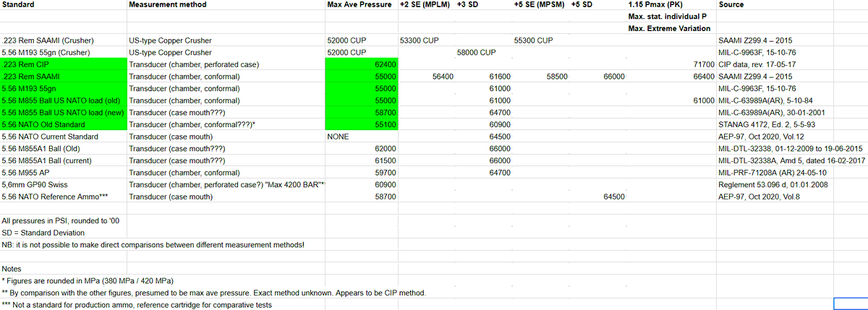Screen dimensions: 868x310
Task: Click the green '58700' pressure cell
Action: pos(361,112)
